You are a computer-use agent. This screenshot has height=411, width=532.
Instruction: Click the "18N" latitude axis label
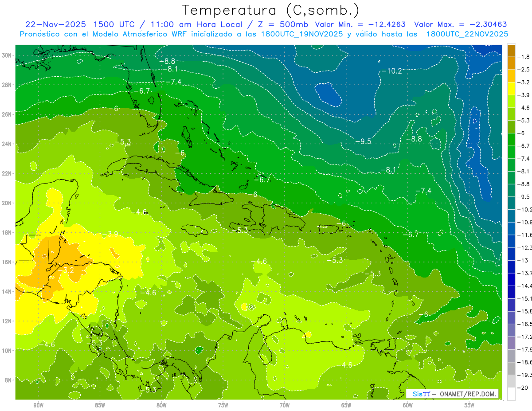pos(7,232)
